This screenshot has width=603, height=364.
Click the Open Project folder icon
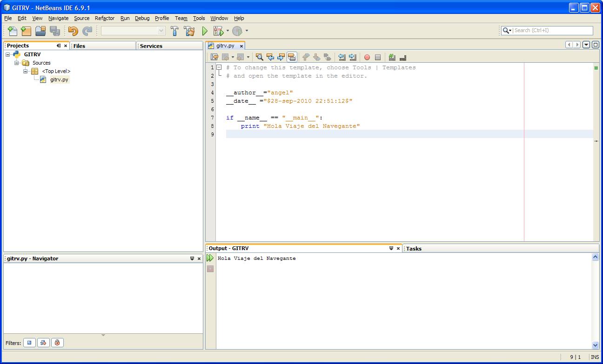40,31
